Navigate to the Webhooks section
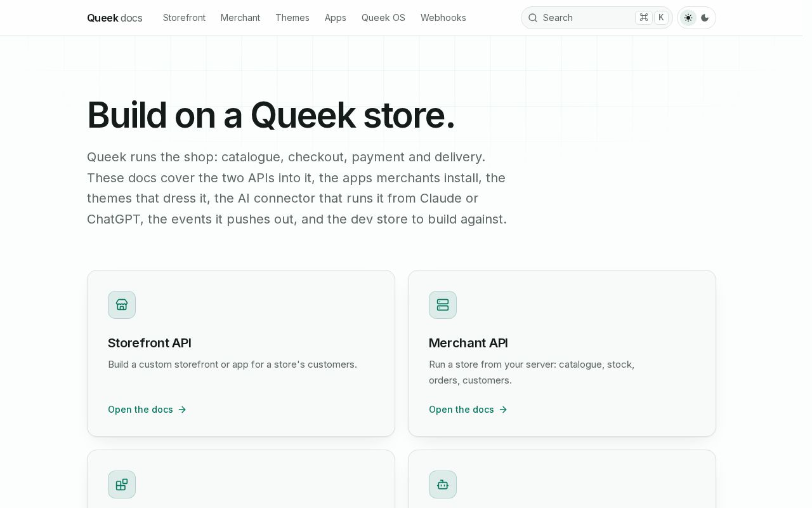The width and height of the screenshot is (812, 508). tap(443, 18)
